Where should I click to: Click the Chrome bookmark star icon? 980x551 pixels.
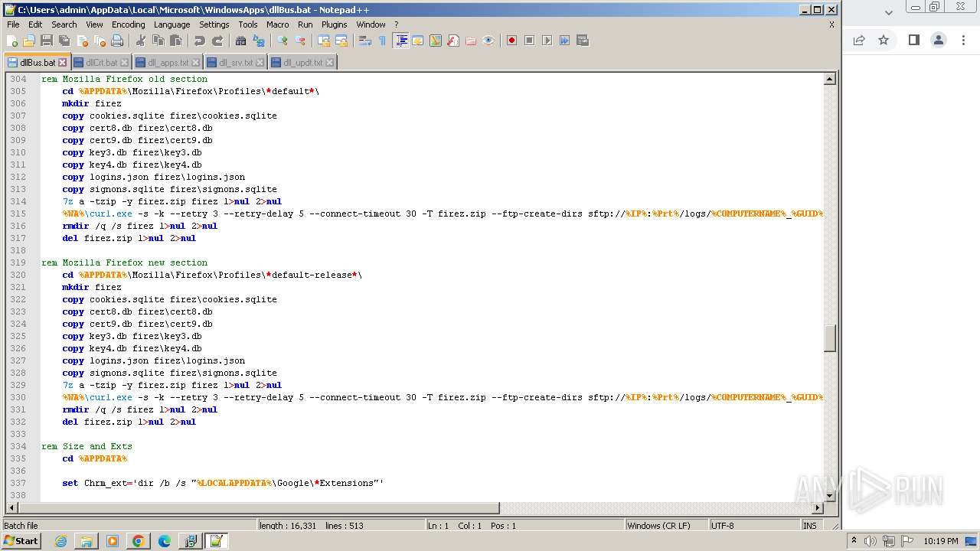pos(884,41)
